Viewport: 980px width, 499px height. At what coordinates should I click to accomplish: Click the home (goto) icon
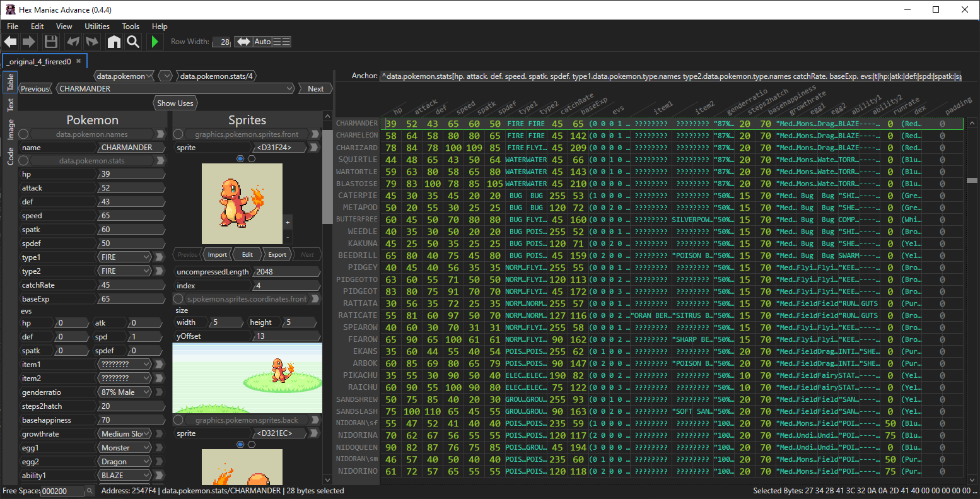[x=114, y=42]
